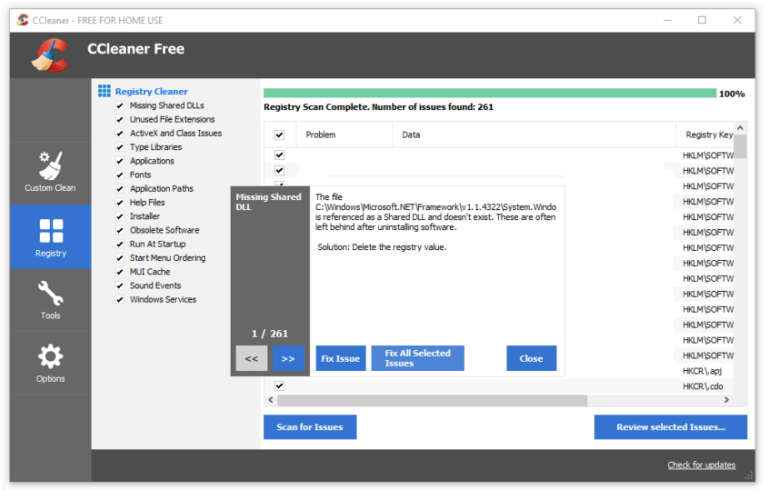Viewport: 768px width, 496px height.
Task: Toggle ActiveX and Class Issues checkbox
Action: pos(120,133)
